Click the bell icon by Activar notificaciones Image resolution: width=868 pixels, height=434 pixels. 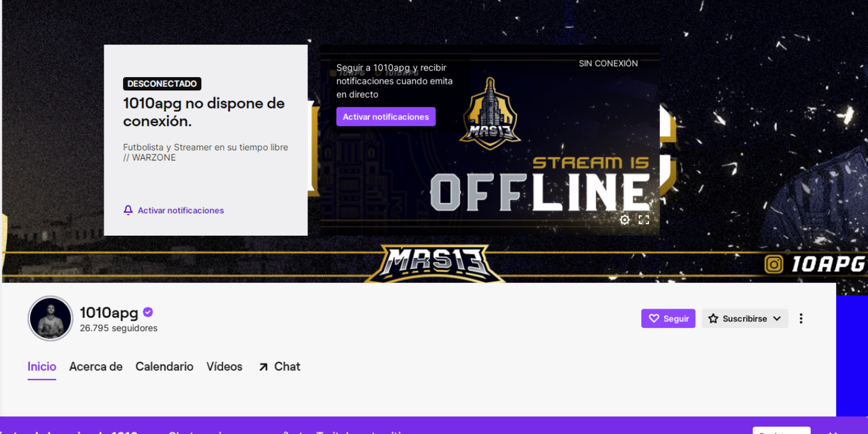tap(128, 210)
